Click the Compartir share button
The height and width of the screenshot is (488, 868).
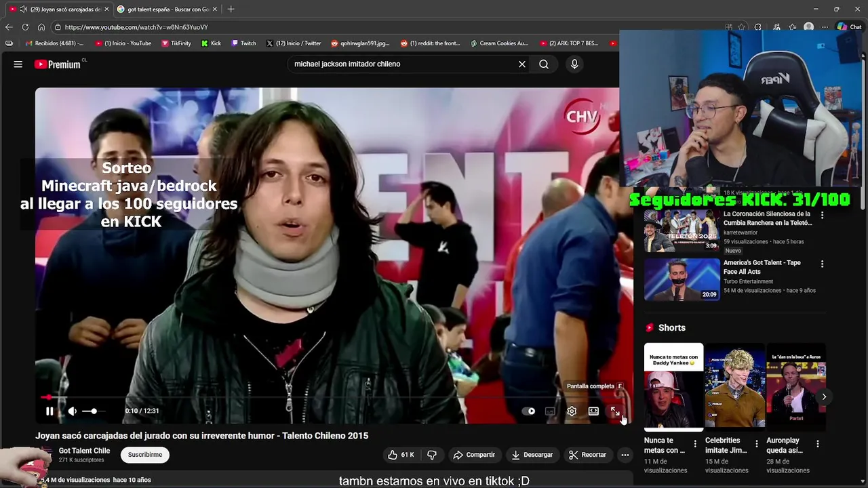[474, 455]
